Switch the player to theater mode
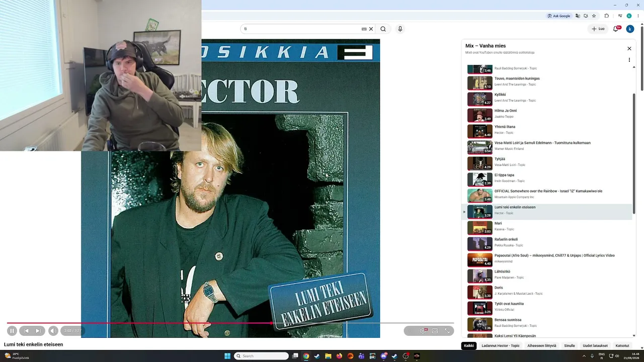Image resolution: width=644 pixels, height=362 pixels. click(435, 330)
